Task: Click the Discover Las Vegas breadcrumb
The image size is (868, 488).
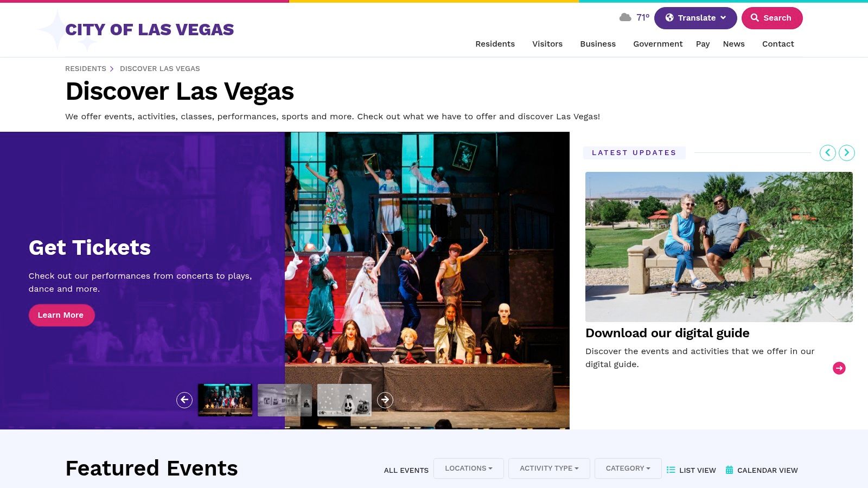Action: coord(160,69)
